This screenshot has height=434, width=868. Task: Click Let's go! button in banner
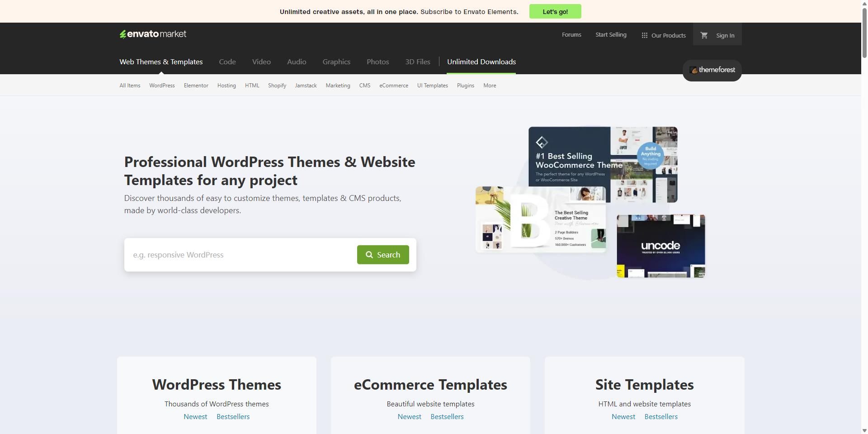point(555,11)
